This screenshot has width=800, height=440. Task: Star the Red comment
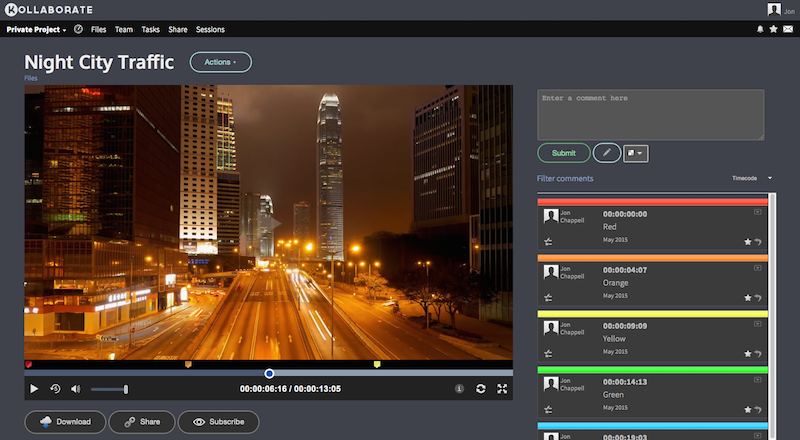tap(747, 242)
